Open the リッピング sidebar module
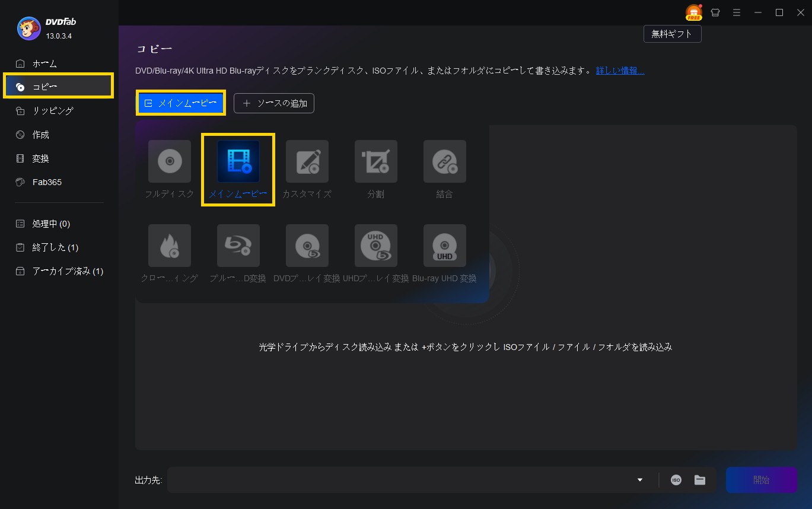The image size is (812, 509). click(59, 111)
